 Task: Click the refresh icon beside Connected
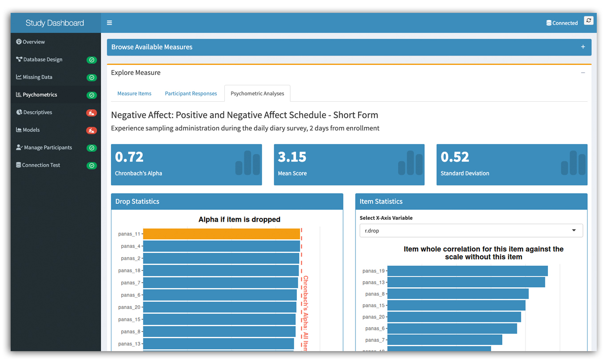[x=589, y=20]
